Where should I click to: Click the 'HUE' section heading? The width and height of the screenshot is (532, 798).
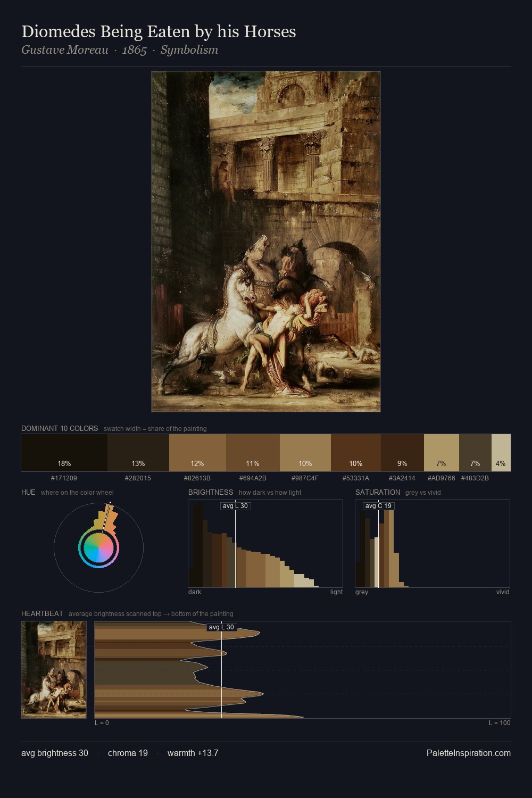(x=28, y=492)
